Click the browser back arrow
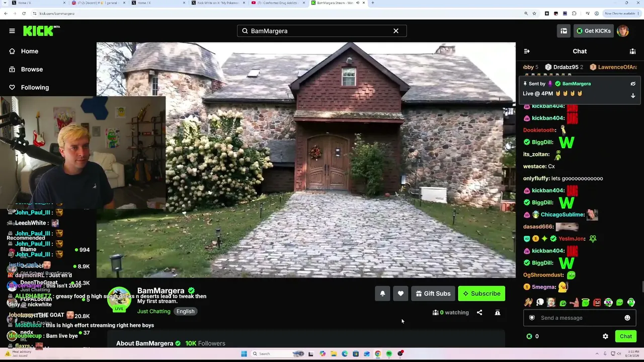 point(6,14)
